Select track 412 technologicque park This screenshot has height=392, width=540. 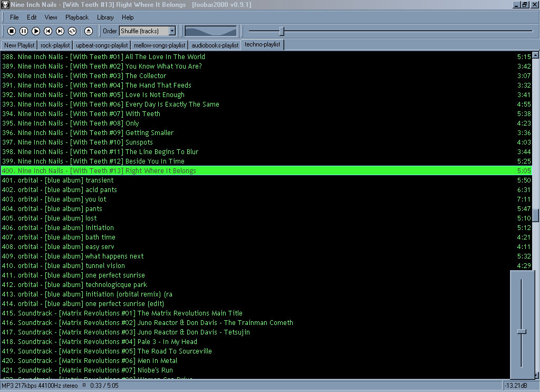tap(255, 284)
